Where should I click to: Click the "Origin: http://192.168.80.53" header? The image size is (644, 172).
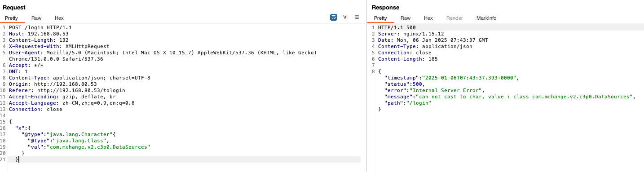coord(53,84)
